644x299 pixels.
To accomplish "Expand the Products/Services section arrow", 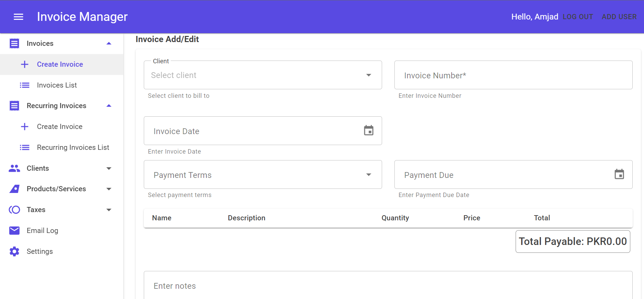I will (109, 189).
